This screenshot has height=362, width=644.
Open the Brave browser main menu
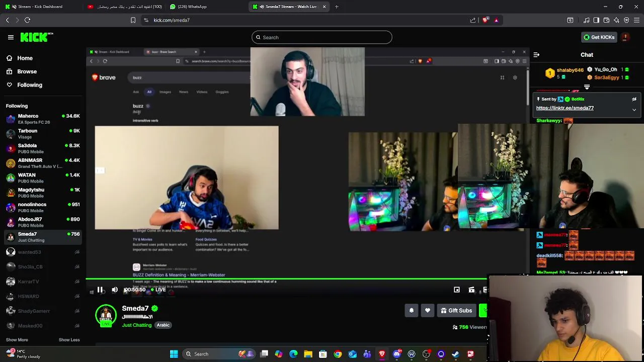click(637, 20)
